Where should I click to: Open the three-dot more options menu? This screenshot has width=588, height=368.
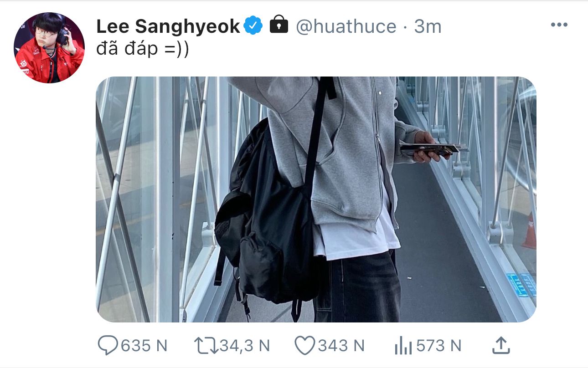(x=559, y=25)
